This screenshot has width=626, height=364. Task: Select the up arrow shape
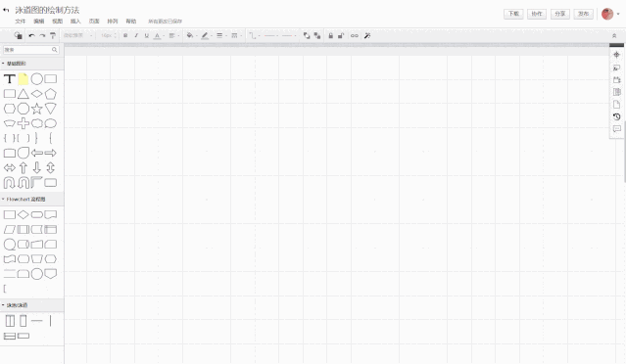click(24, 167)
